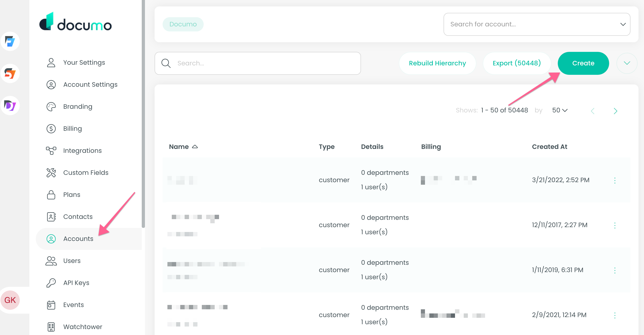The width and height of the screenshot is (644, 335).
Task: Open Events calendar icon
Action: pyautogui.click(x=51, y=304)
